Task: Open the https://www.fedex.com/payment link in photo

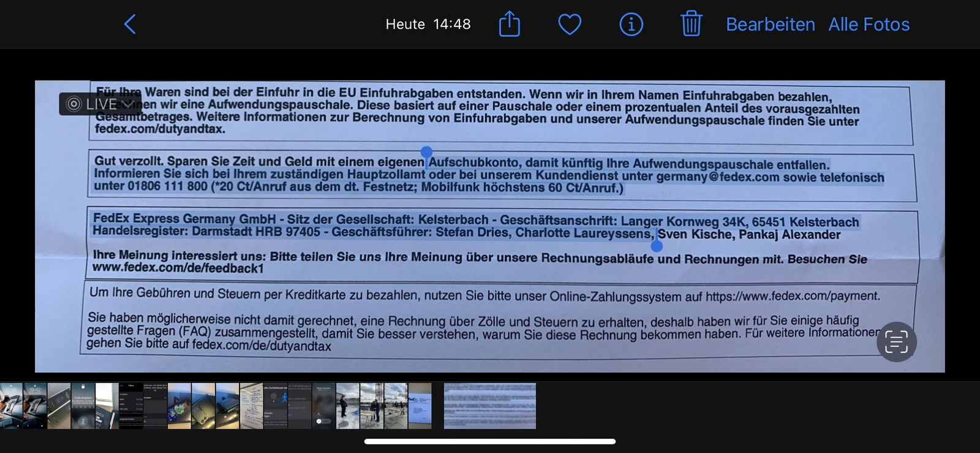Action: click(x=792, y=296)
